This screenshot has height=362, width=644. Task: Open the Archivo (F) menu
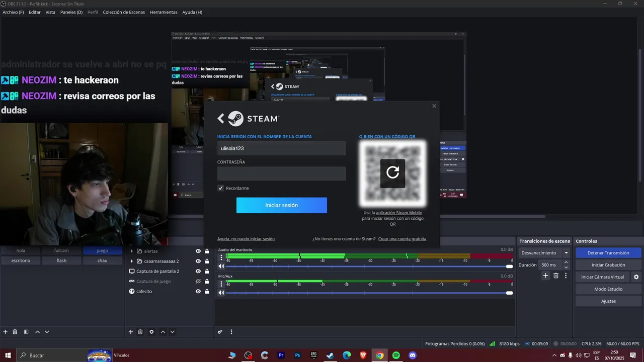click(x=13, y=12)
